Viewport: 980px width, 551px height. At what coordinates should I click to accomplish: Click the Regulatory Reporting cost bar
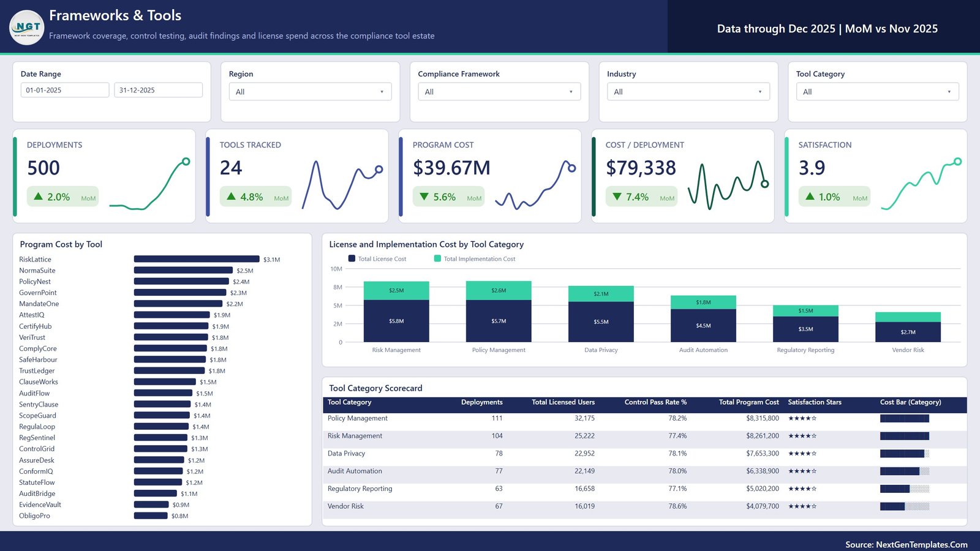(905, 489)
